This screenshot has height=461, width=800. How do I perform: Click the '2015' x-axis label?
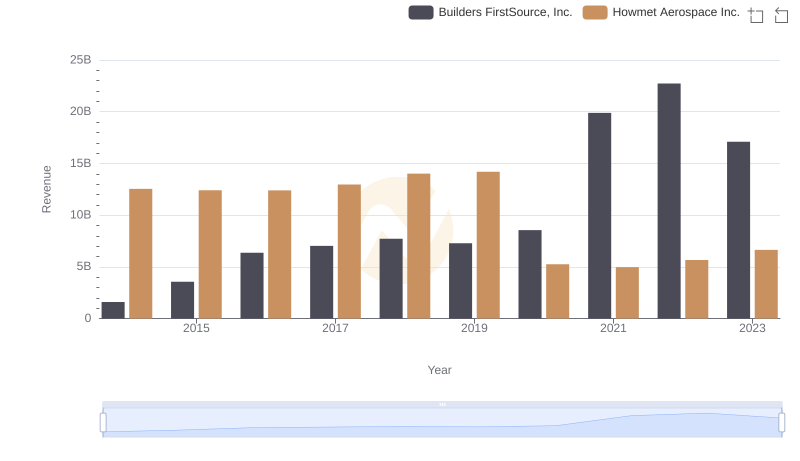point(196,328)
